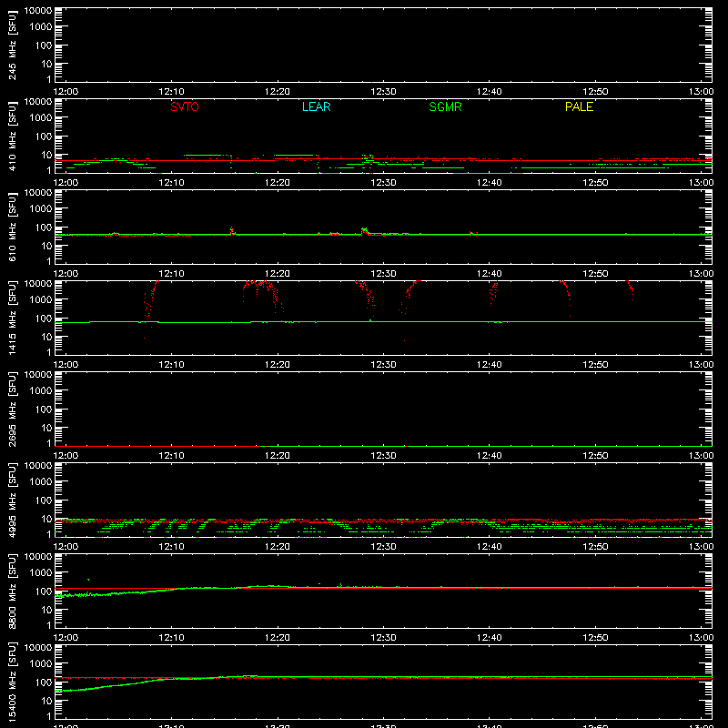This screenshot has width=728, height=728.
Task: Click the green SGMR legend label
Action: click(445, 106)
